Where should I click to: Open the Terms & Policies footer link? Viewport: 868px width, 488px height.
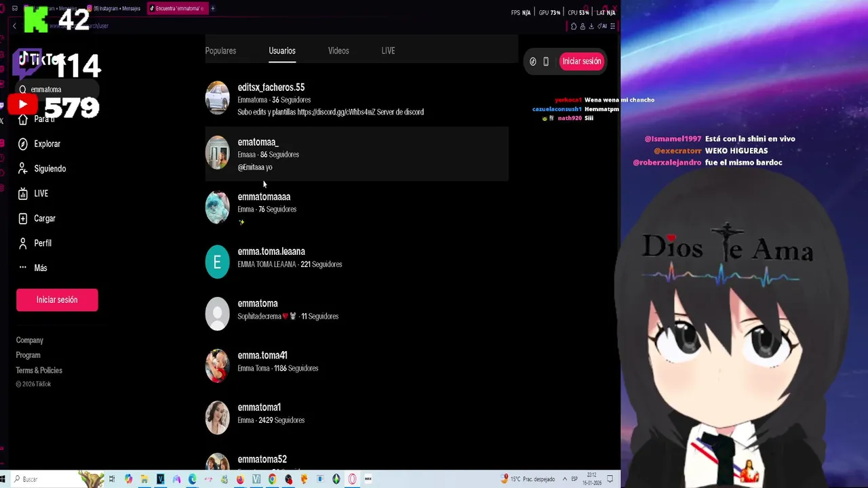pos(39,370)
